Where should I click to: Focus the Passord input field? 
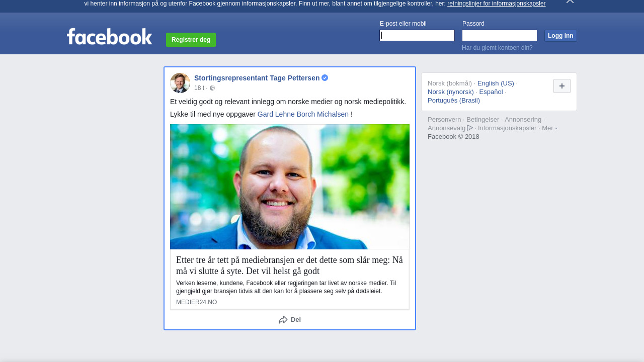[500, 35]
